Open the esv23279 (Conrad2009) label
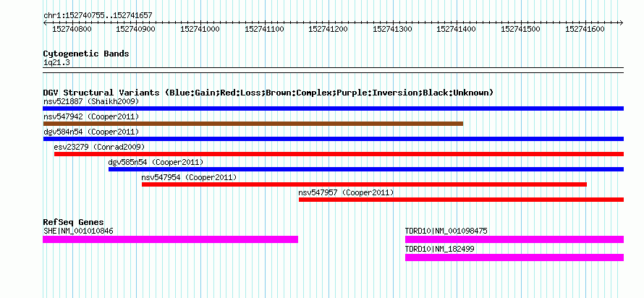This screenshot has width=644, height=298. coord(99,147)
